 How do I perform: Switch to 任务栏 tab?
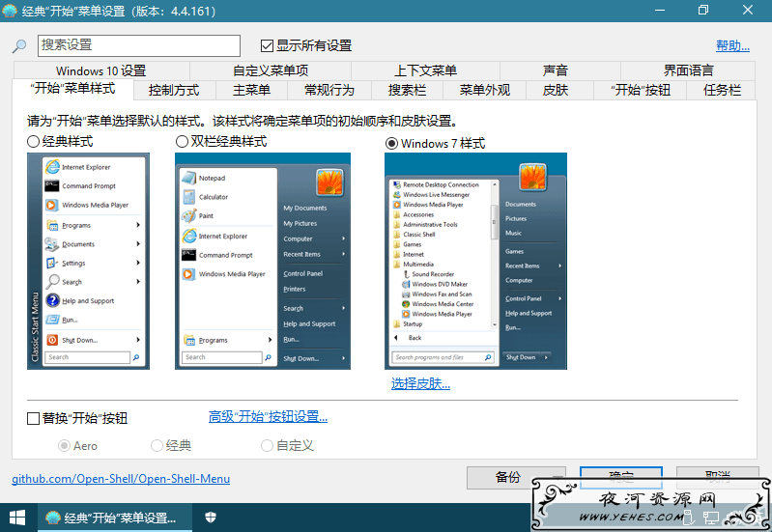point(722,91)
